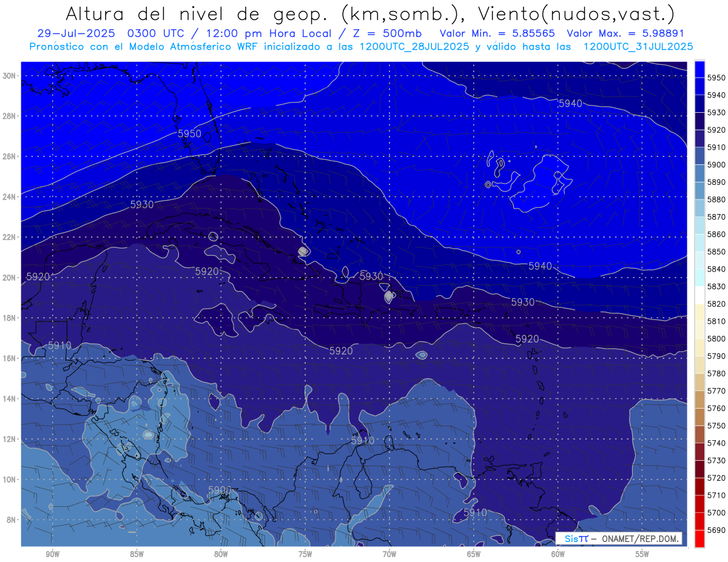Click the '85W' longitude axis label
The width and height of the screenshot is (728, 562).
[x=136, y=554]
